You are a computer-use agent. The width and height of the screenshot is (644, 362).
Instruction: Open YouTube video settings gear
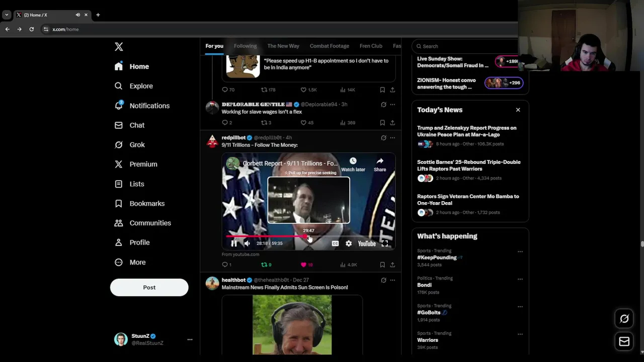tap(349, 243)
